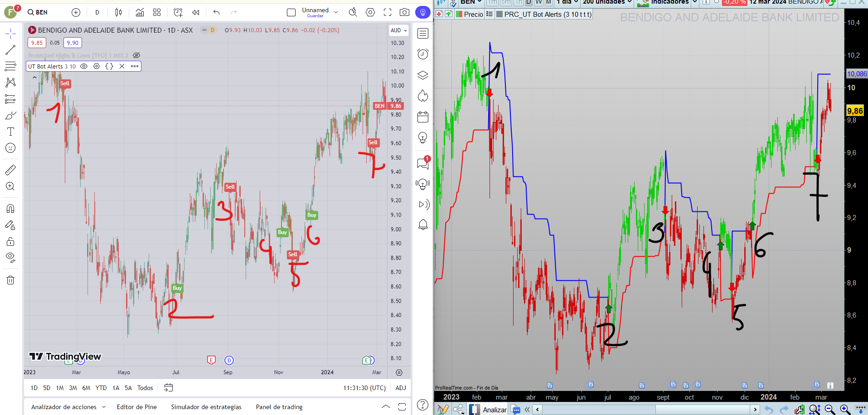The height and width of the screenshot is (415, 868).
Task: Open the emoji and icons tool
Action: click(x=10, y=148)
